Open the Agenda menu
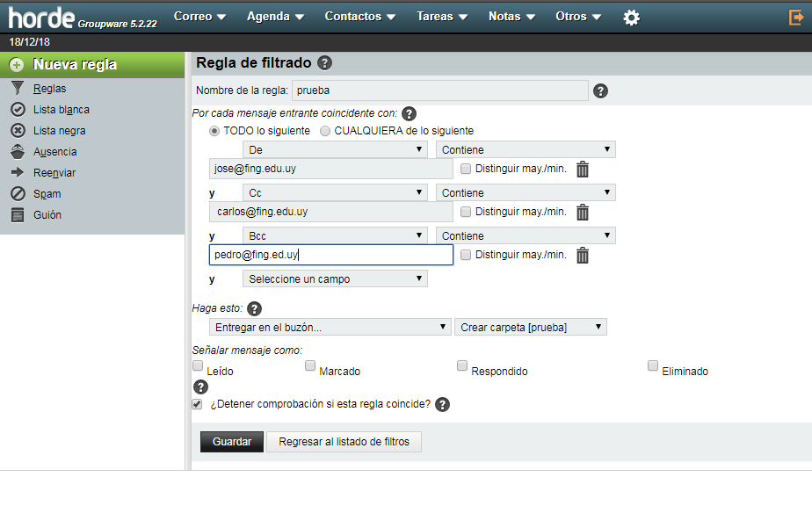The image size is (812, 506). pyautogui.click(x=275, y=17)
